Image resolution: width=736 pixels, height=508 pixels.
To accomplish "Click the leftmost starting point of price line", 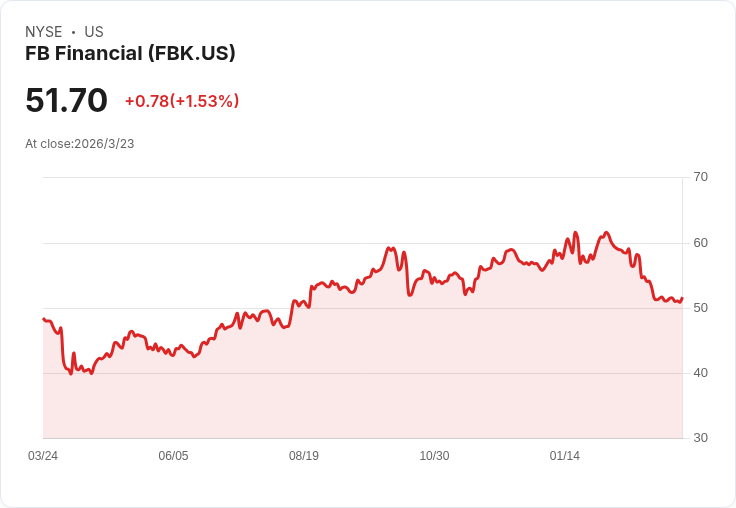I will click(43, 319).
